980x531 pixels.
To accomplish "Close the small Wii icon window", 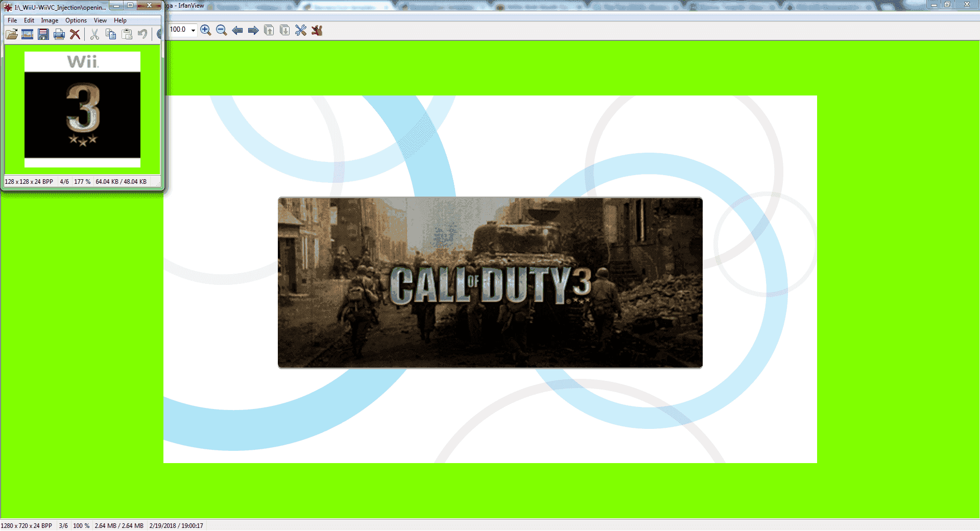I will point(149,6).
